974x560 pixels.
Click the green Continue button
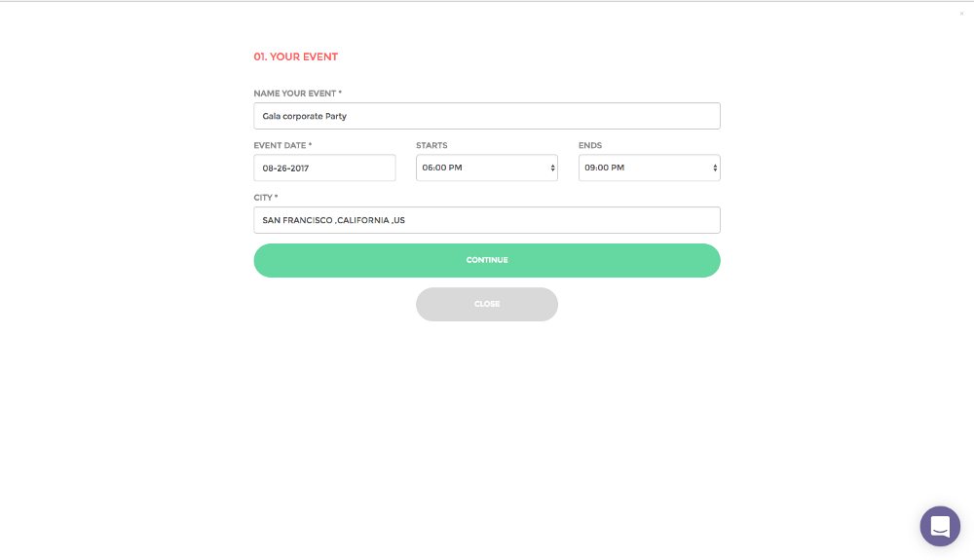point(487,260)
